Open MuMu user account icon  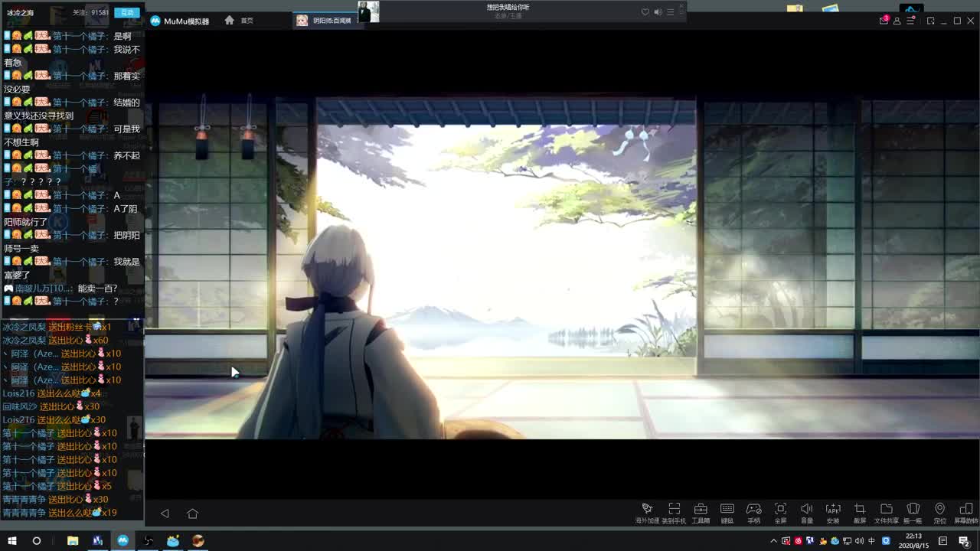pyautogui.click(x=897, y=21)
